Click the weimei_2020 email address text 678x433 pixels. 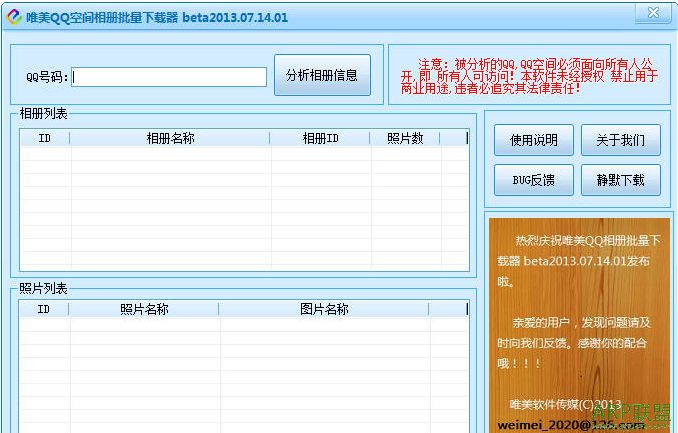(571, 425)
